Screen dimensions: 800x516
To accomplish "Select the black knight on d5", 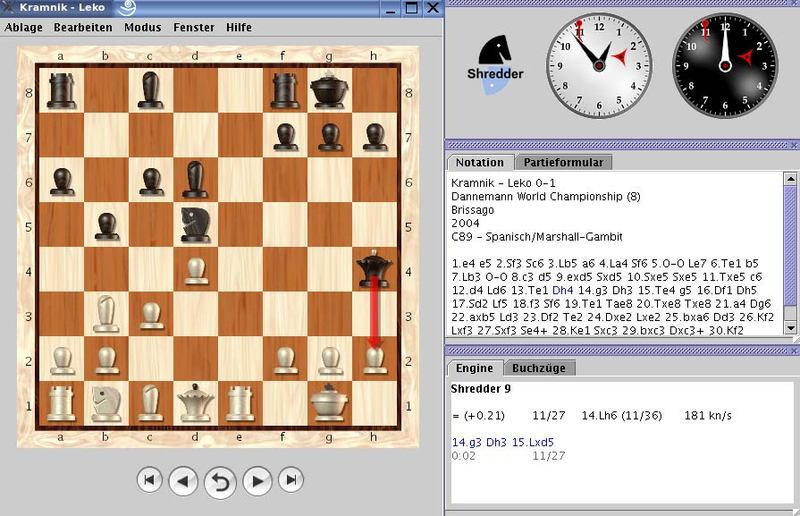I will (x=195, y=225).
